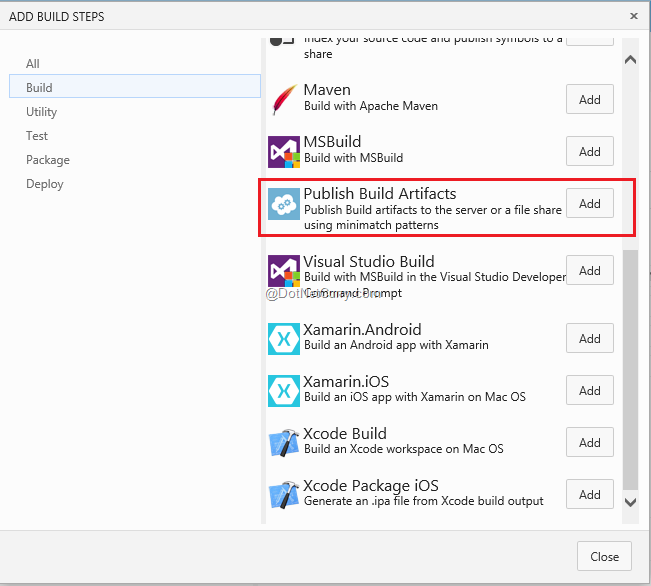Choose the Deploy category

45,184
